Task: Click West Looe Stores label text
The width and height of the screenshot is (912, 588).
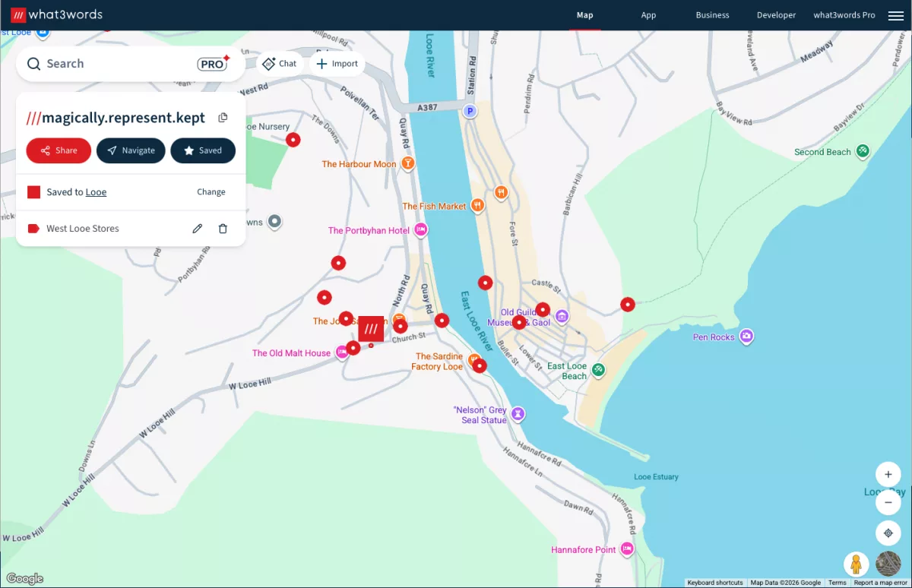Action: pos(83,229)
